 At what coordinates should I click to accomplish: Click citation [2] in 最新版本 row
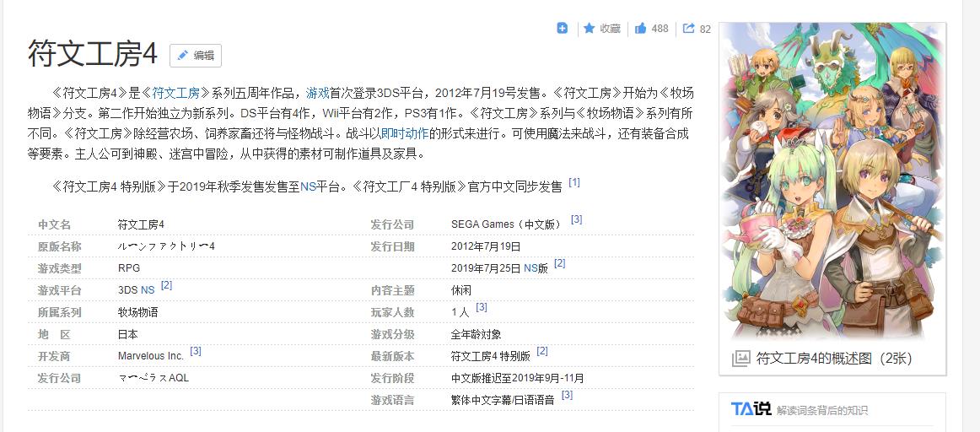tap(542, 351)
